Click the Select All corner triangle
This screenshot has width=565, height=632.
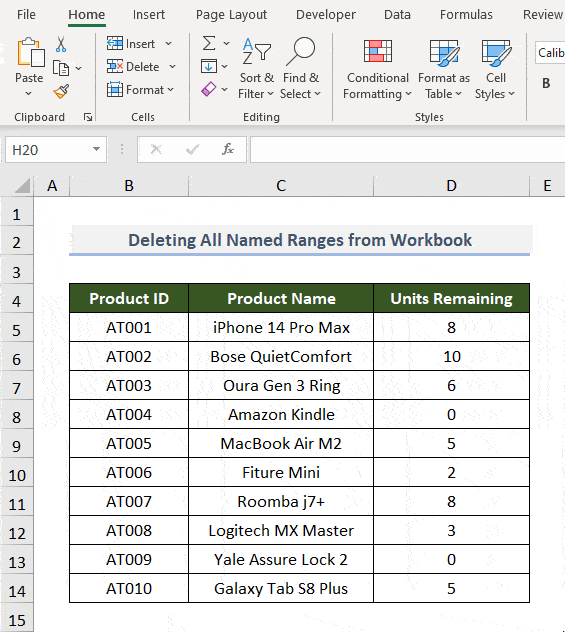pyautogui.click(x=23, y=186)
